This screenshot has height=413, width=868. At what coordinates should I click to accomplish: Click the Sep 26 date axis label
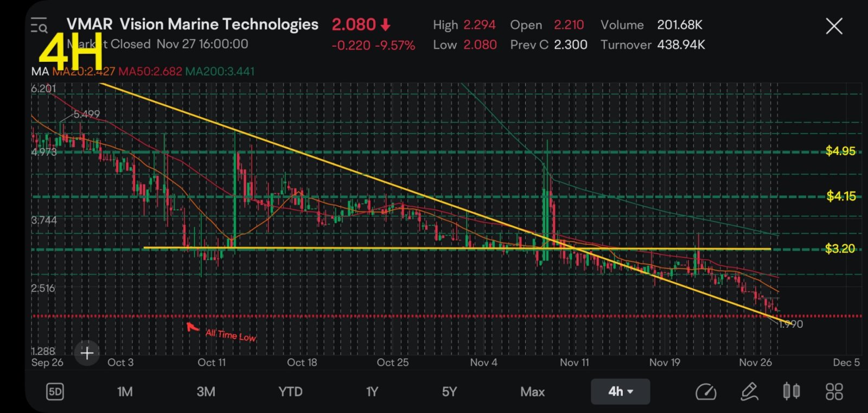tap(47, 363)
